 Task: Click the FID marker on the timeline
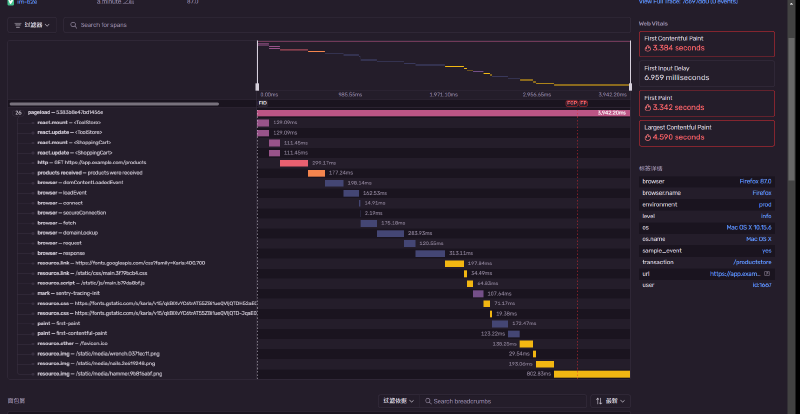click(263, 103)
